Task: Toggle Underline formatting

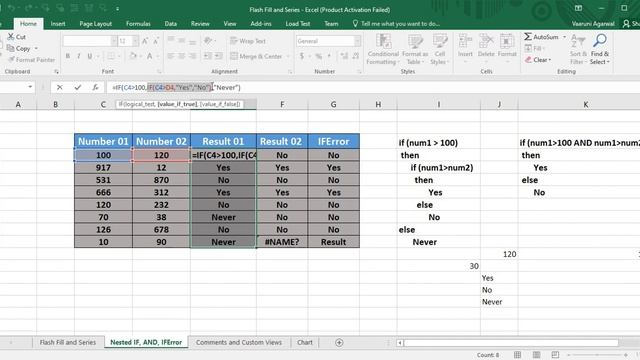Action: tap(89, 56)
